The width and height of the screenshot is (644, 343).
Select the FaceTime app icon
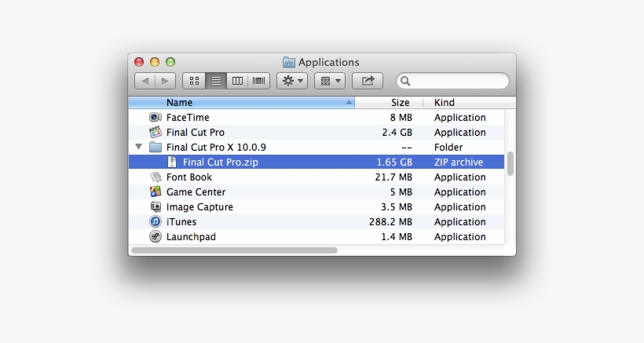point(156,118)
